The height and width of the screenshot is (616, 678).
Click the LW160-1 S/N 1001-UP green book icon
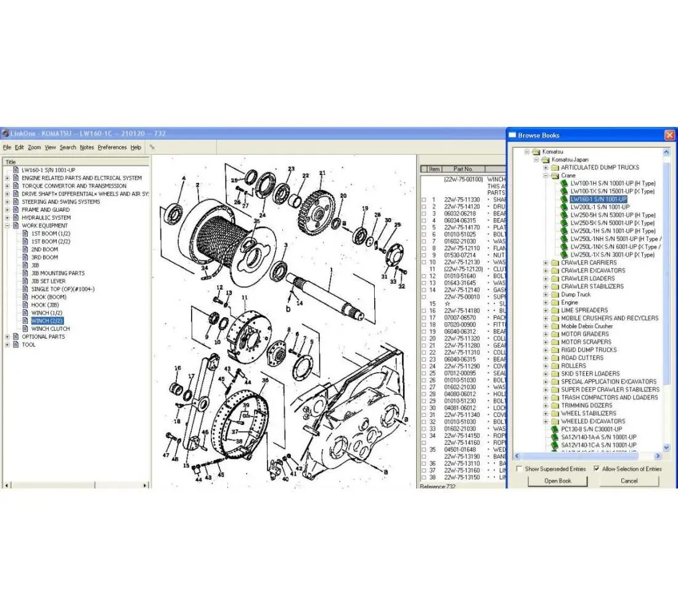[564, 200]
